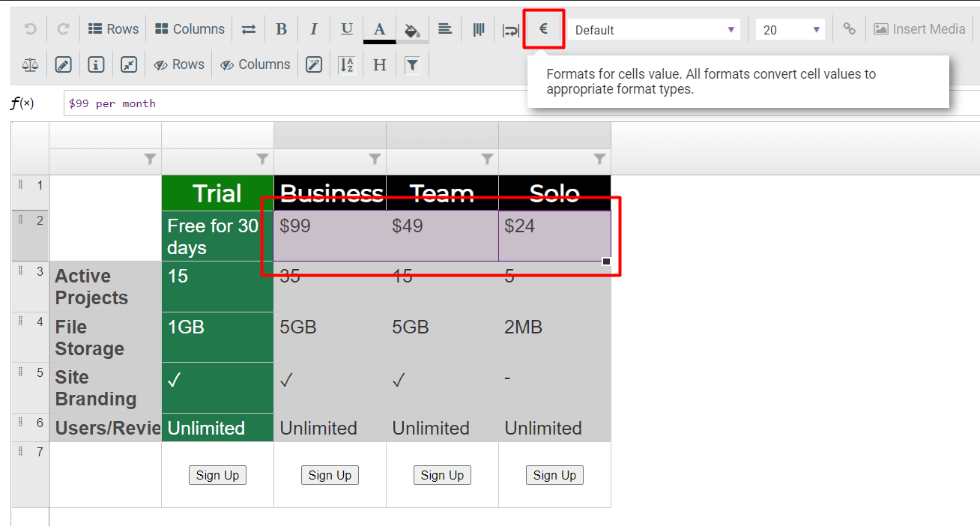Select the cell background fill color tool

[x=412, y=28]
